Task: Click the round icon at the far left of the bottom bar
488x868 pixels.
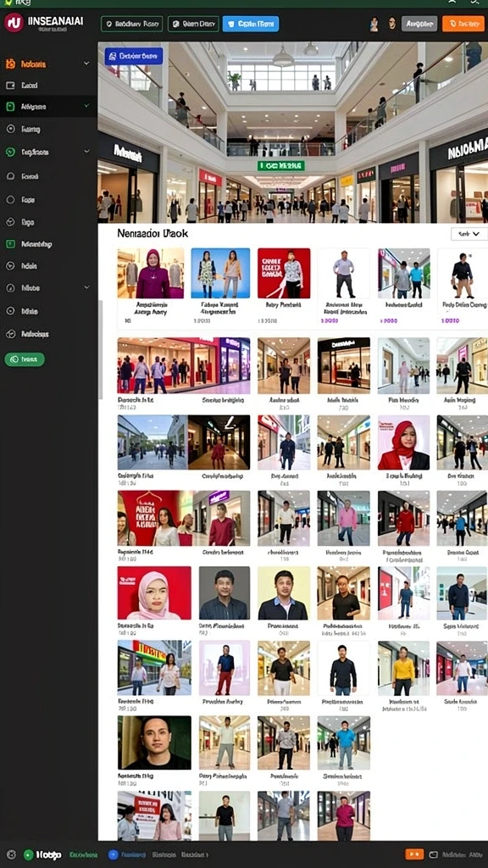Action: click(11, 854)
